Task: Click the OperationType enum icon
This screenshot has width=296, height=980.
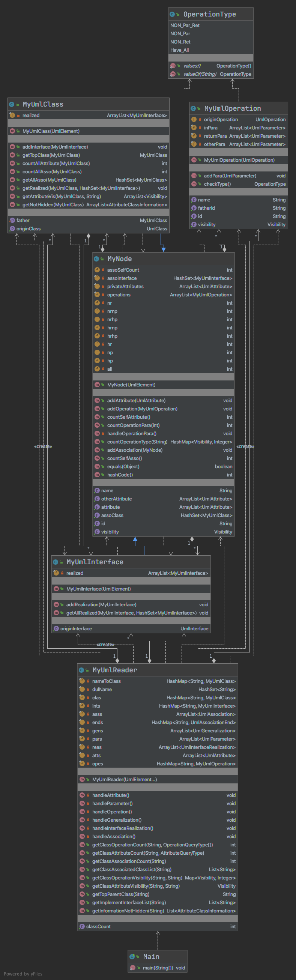Action: [172, 14]
